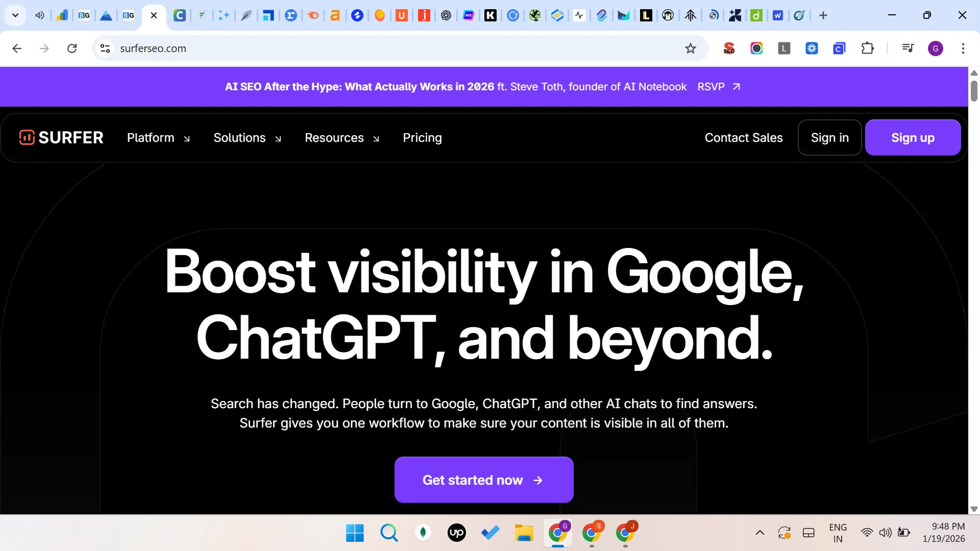Image resolution: width=980 pixels, height=551 pixels.
Task: Click the Windows Start button
Action: (355, 533)
